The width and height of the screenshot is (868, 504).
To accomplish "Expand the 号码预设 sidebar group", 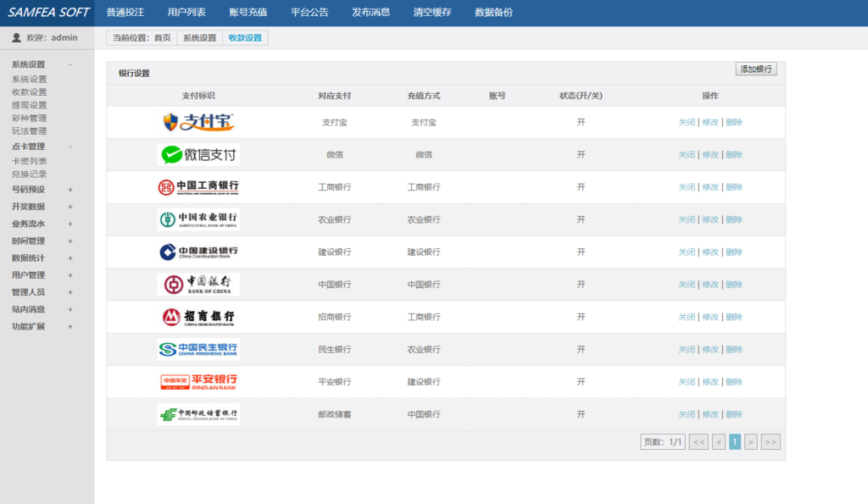I will pyautogui.click(x=70, y=190).
